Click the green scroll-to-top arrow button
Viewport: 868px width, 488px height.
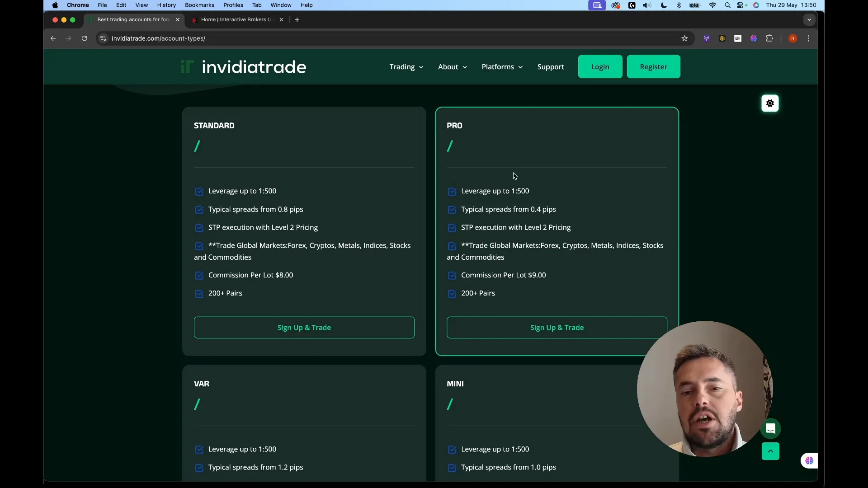pos(770,451)
